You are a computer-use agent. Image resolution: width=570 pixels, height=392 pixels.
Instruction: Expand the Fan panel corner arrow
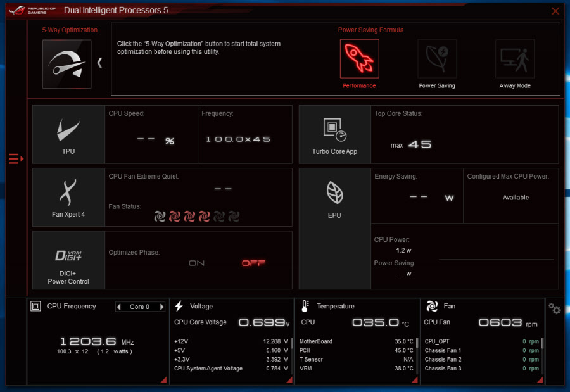[x=540, y=380]
